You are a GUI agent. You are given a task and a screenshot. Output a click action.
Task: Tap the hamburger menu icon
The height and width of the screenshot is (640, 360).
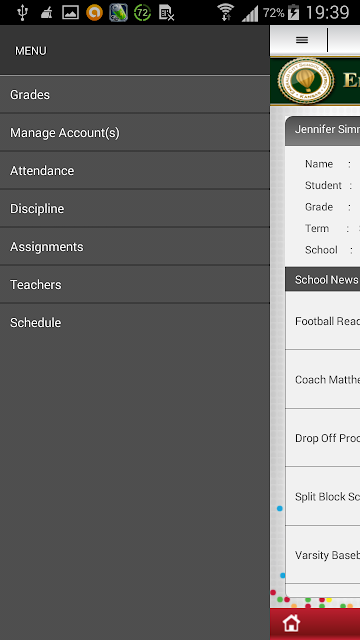pos(302,40)
